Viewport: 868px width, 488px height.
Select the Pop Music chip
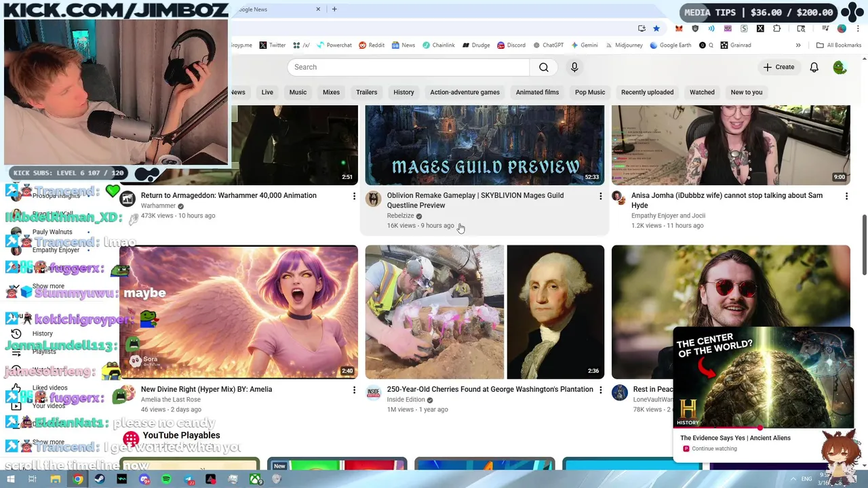click(590, 92)
